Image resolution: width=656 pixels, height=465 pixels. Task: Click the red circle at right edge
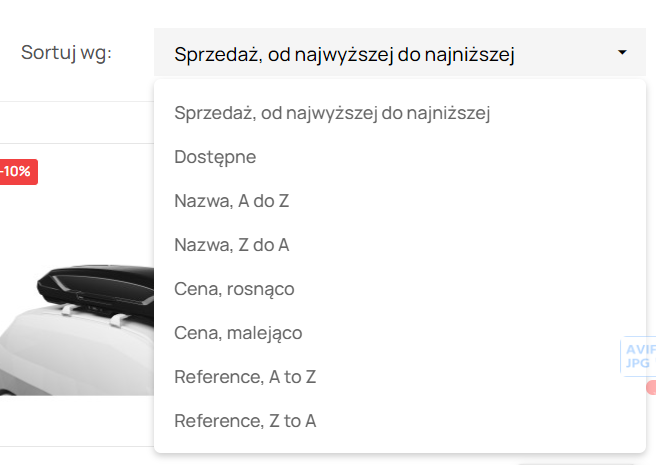pos(651,387)
